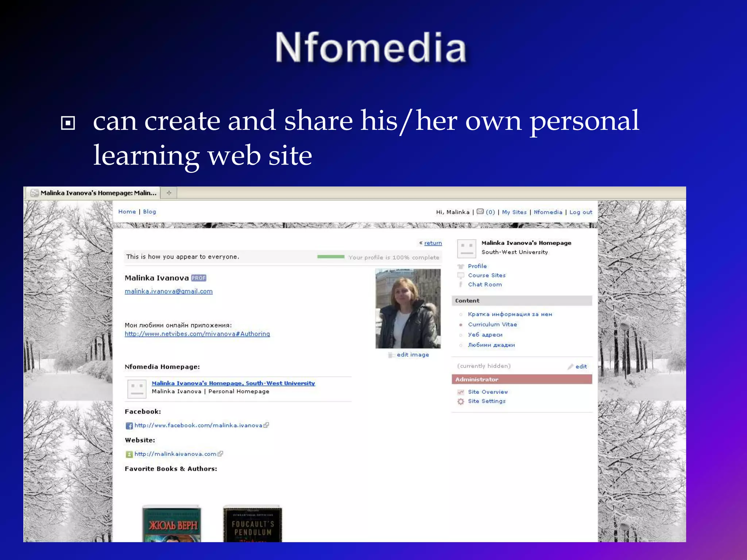Click the profile completion progress bar
The image size is (747, 560).
coord(331,257)
